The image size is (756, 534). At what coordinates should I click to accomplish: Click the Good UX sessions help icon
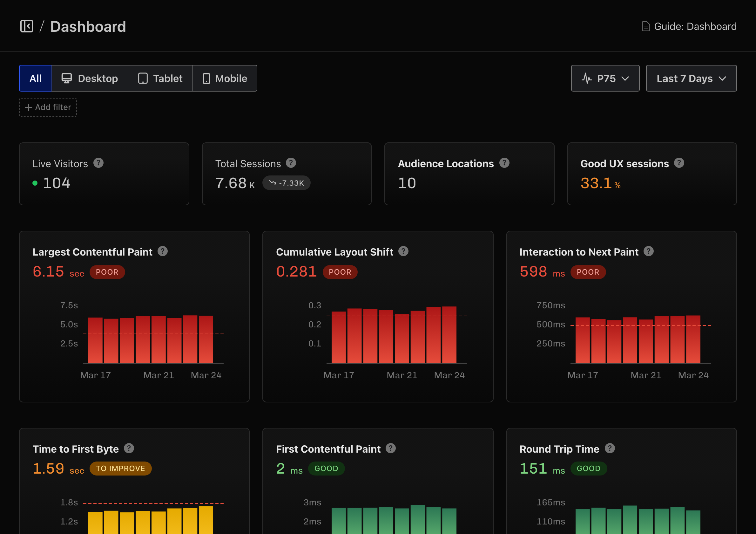(x=678, y=163)
